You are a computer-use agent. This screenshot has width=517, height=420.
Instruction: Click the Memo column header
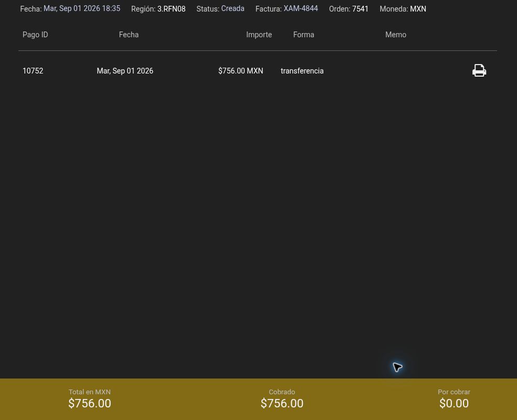click(x=396, y=35)
